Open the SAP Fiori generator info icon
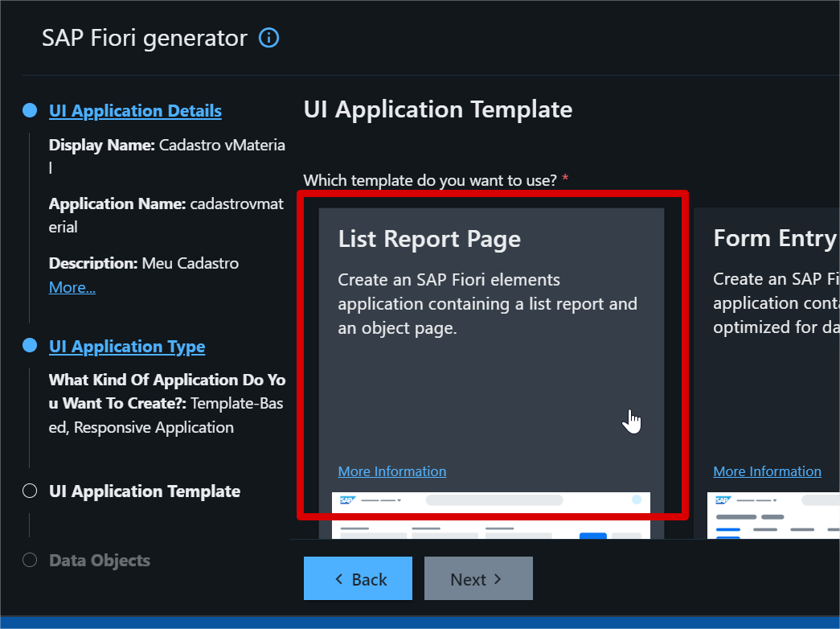 pyautogui.click(x=269, y=38)
